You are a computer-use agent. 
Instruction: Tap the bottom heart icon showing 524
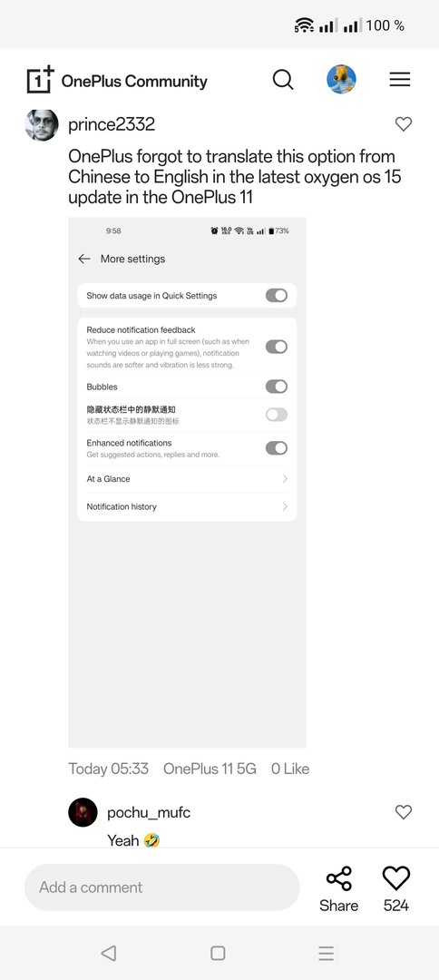coord(395,878)
